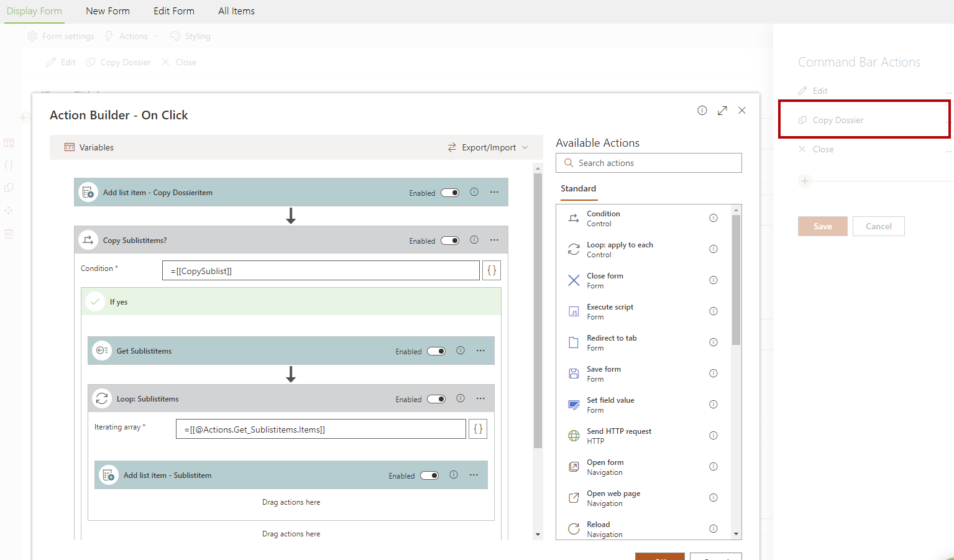Switch to the Edit Form tab
Viewport: 954px width, 560px height.
click(174, 11)
